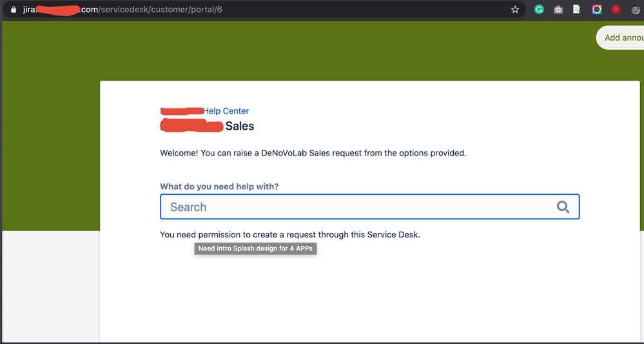The height and width of the screenshot is (344, 644).
Task: Open the Help Center link
Action: [226, 111]
